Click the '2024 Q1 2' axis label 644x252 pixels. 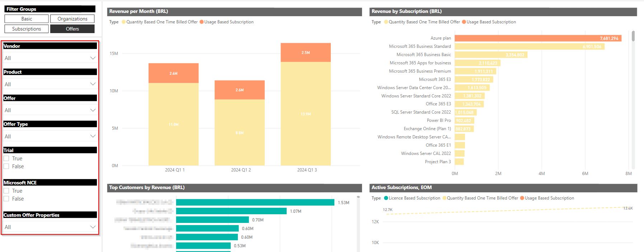coord(241,170)
